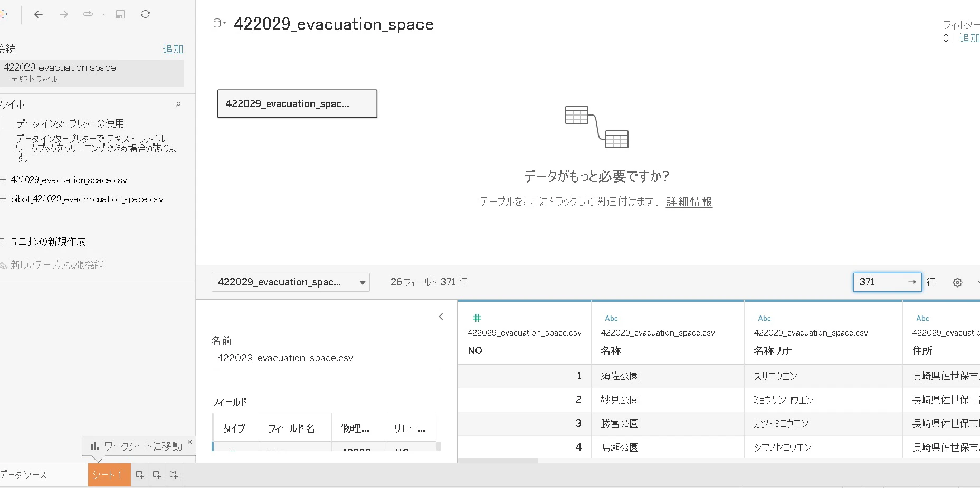The height and width of the screenshot is (488, 980).
Task: Click the forward arrow in toolbar
Action: click(64, 14)
